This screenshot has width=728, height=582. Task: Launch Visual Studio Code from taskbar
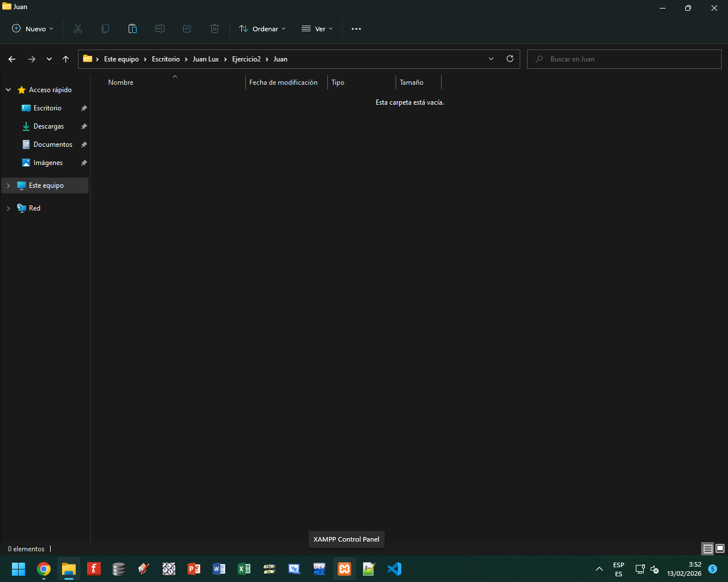point(394,569)
